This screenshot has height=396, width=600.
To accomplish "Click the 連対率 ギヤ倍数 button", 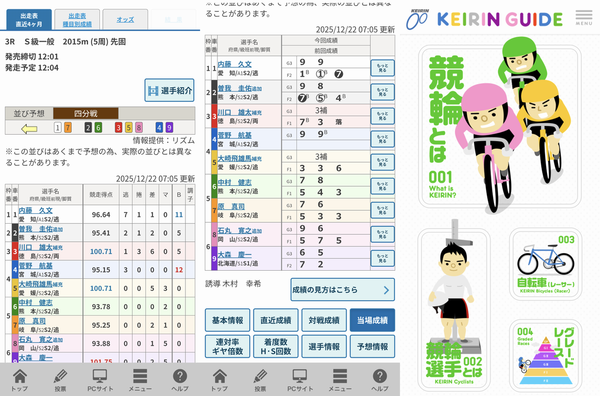I will click(227, 346).
